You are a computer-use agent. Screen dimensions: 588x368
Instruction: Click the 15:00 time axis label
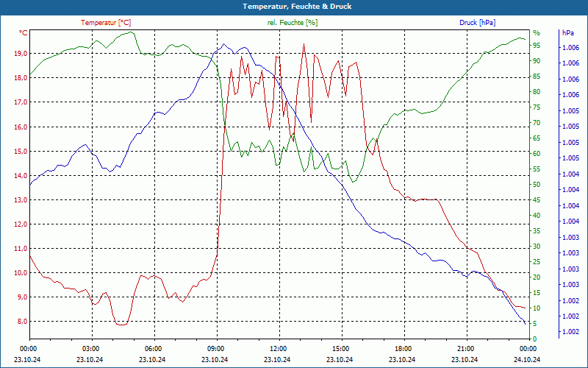coord(340,349)
